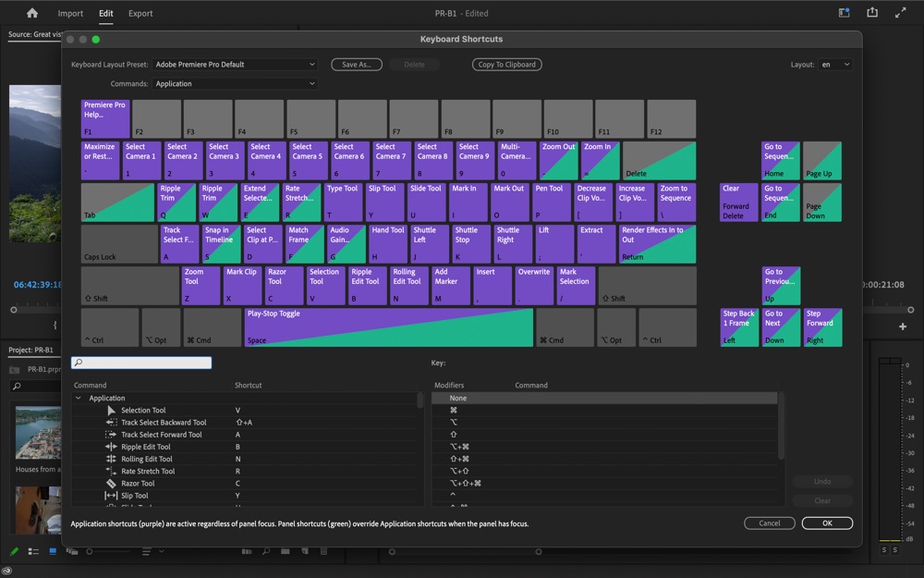Open the Workspaces panel icon
Viewport: 924px width, 578px height.
coord(844,13)
